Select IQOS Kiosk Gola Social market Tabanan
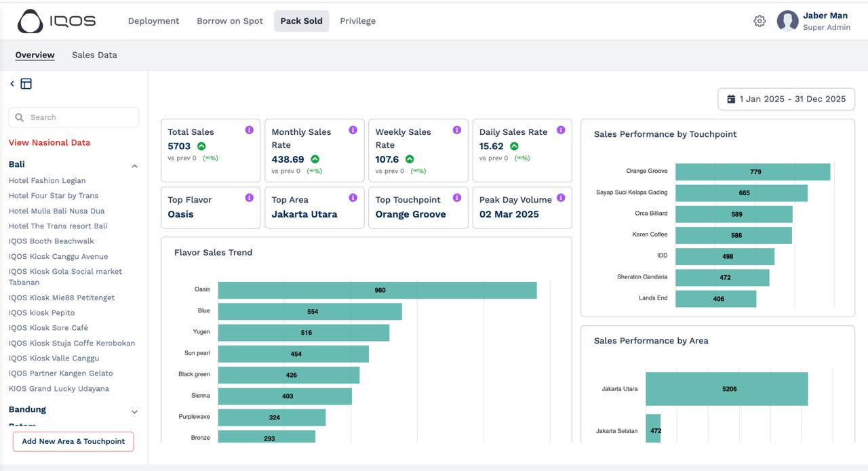The width and height of the screenshot is (868, 471). pos(66,277)
